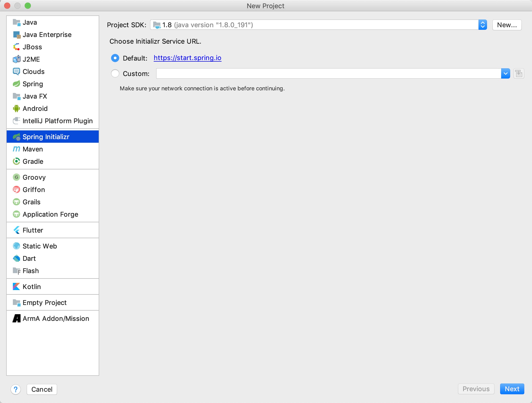Click the custom URL history icon button
532x403 pixels.
pos(519,74)
